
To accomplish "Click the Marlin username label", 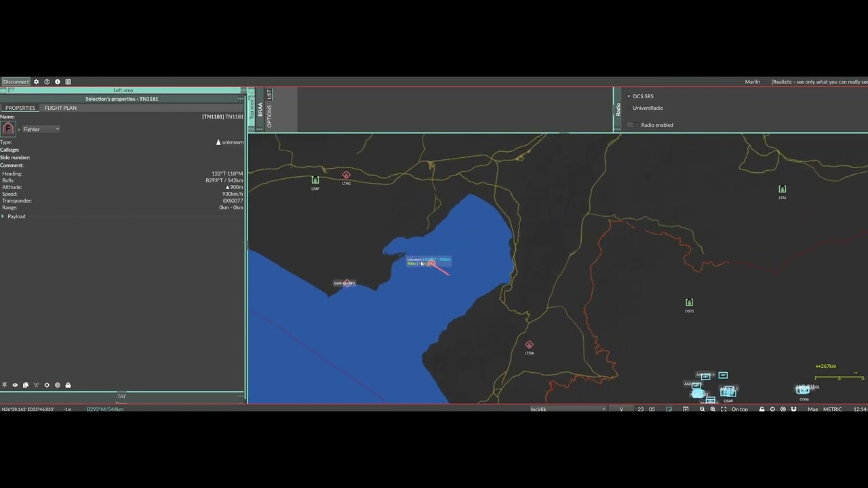I will pyautogui.click(x=752, y=82).
